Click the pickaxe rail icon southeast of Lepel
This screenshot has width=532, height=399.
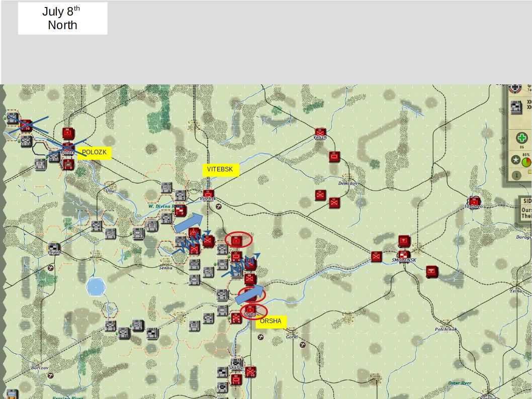pos(51,268)
